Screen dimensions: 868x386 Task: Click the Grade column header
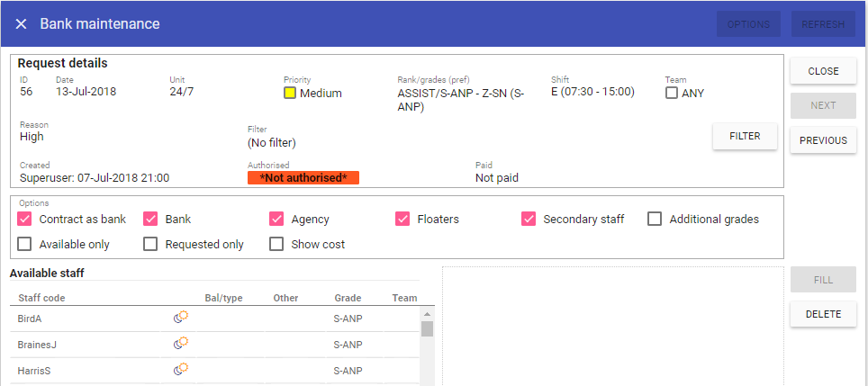click(348, 298)
